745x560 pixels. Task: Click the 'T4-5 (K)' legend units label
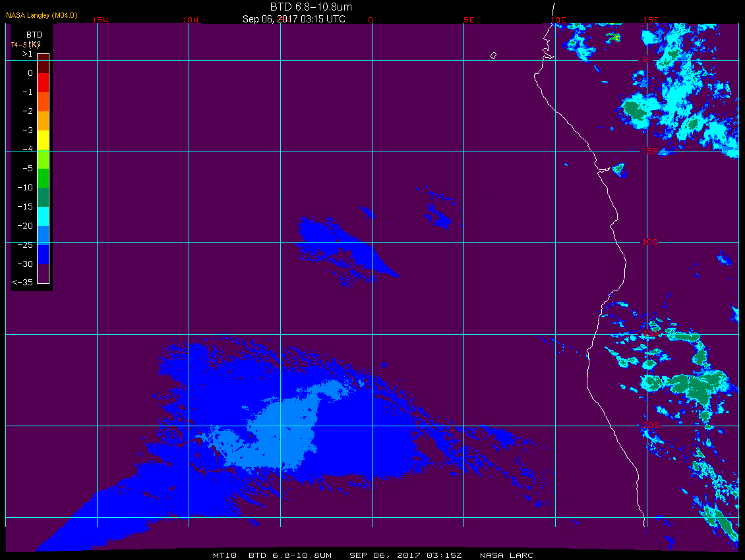(x=26, y=45)
